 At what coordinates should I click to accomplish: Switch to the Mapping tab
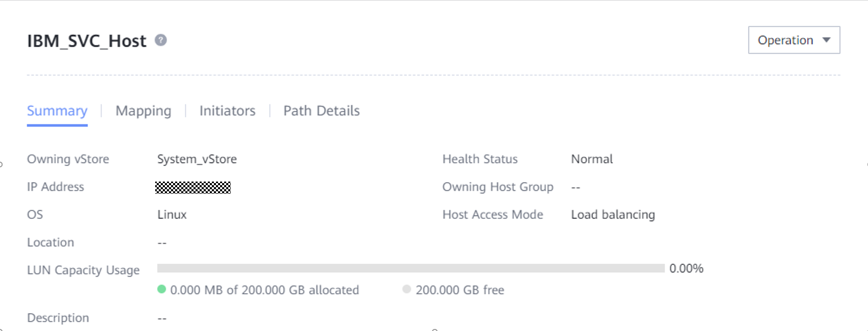point(143,111)
